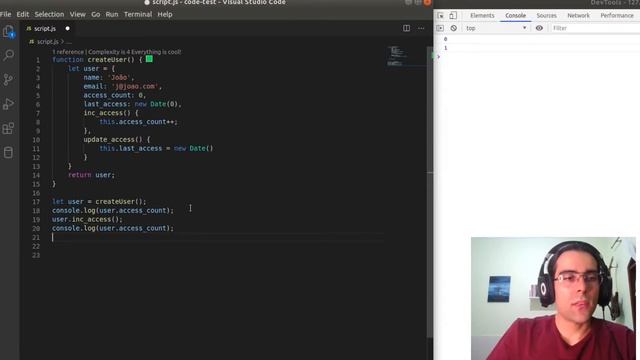The width and height of the screenshot is (640, 360).
Task: Click the DevTools inspect element icon
Action: pos(440,16)
